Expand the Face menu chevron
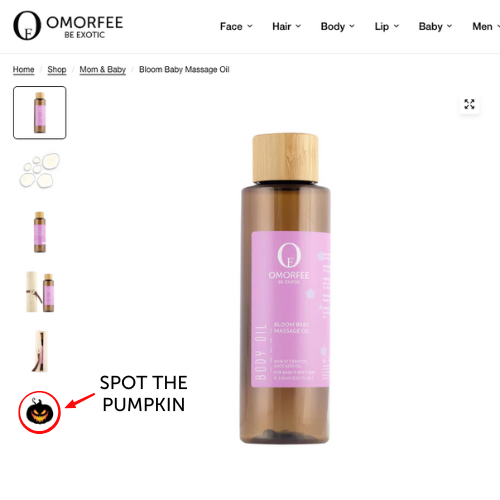Image resolution: width=500 pixels, height=500 pixels. (250, 26)
